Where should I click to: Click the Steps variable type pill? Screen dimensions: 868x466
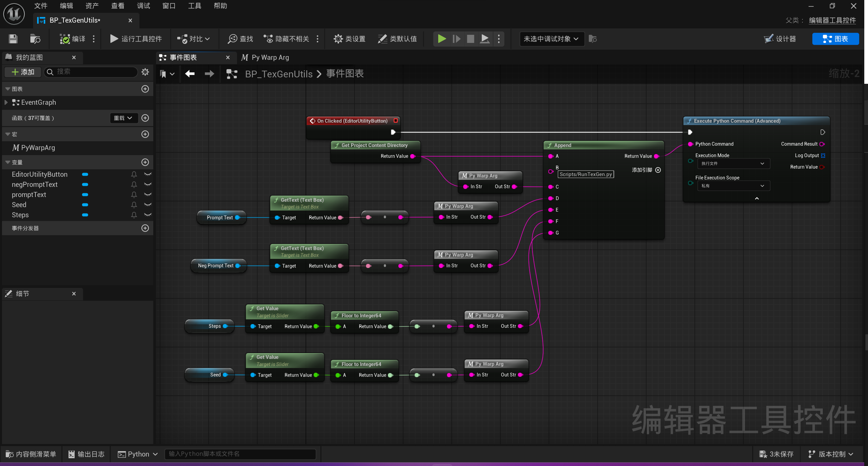pyautogui.click(x=85, y=215)
